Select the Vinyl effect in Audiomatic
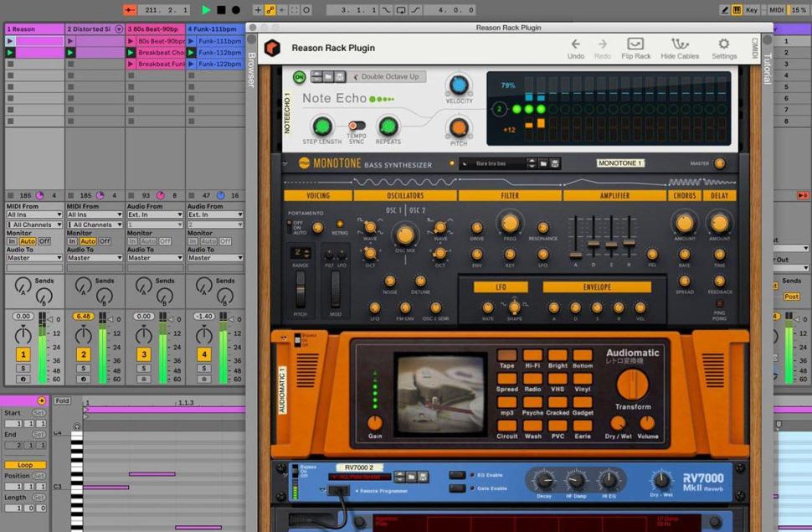The height and width of the screenshot is (532, 812). click(x=583, y=378)
